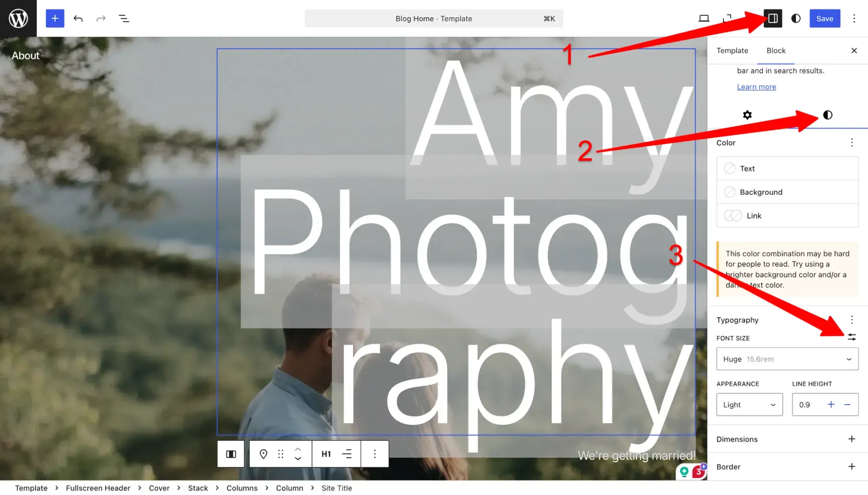Open the Text color swatch

(730, 168)
